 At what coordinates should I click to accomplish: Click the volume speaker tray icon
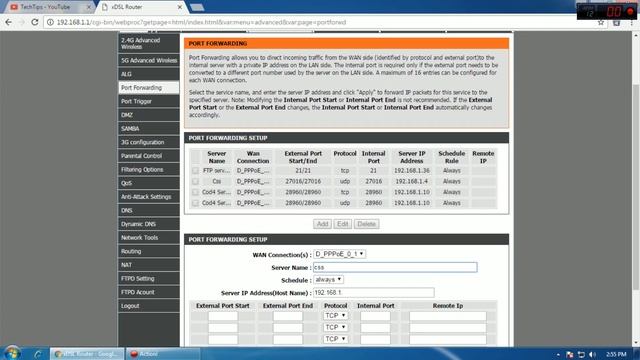[592, 354]
